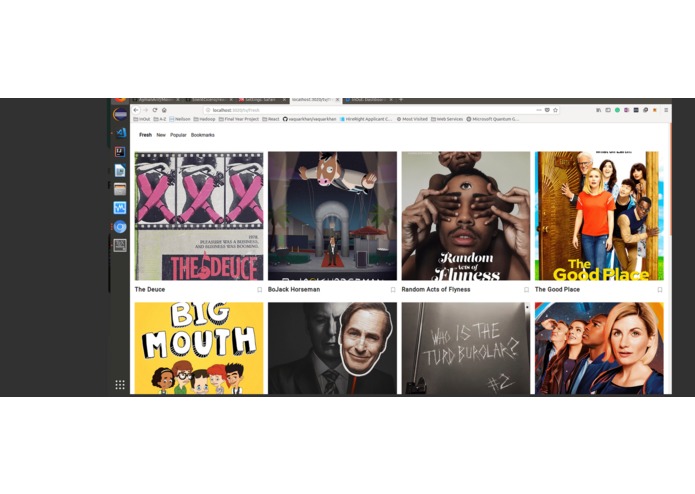Click Random Acts of Flyness title
This screenshot has height=494, width=695.
436,289
